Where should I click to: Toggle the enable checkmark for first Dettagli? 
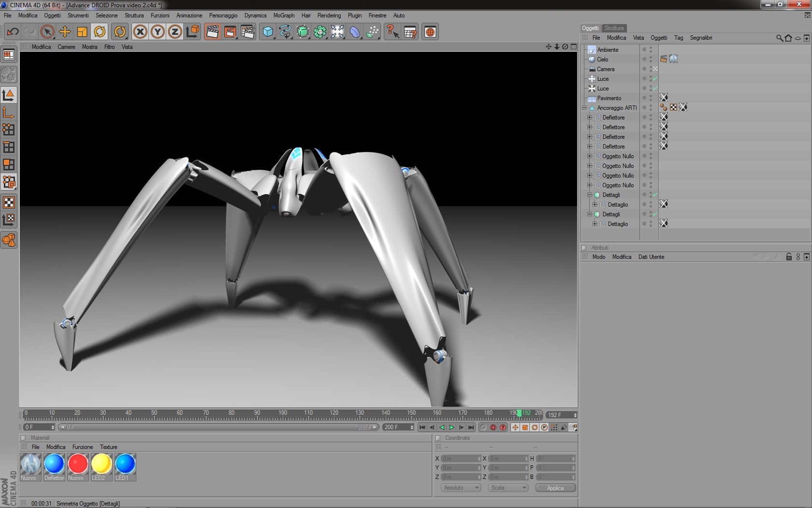[x=655, y=194]
